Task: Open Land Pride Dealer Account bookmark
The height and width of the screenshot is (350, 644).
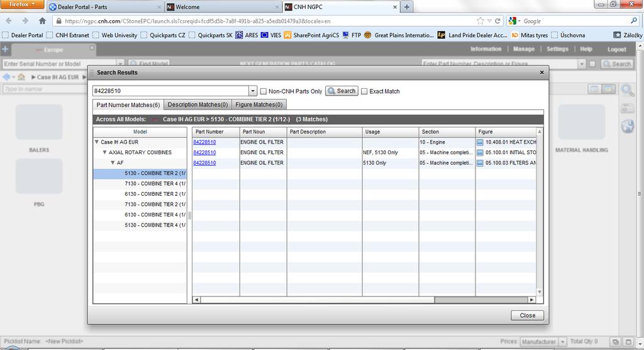Action: coord(472,35)
